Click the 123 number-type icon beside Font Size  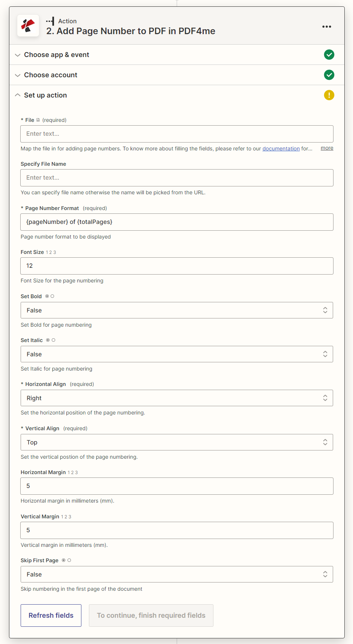pos(51,252)
